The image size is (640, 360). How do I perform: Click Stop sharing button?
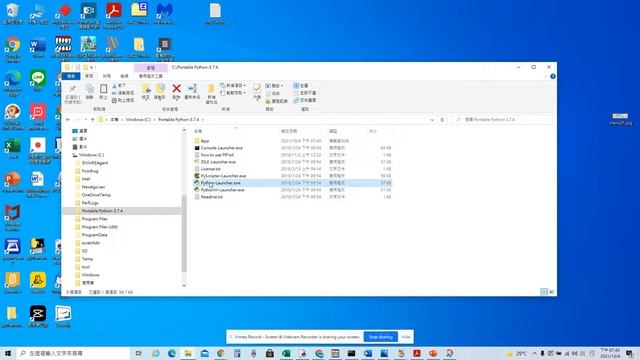(x=380, y=337)
